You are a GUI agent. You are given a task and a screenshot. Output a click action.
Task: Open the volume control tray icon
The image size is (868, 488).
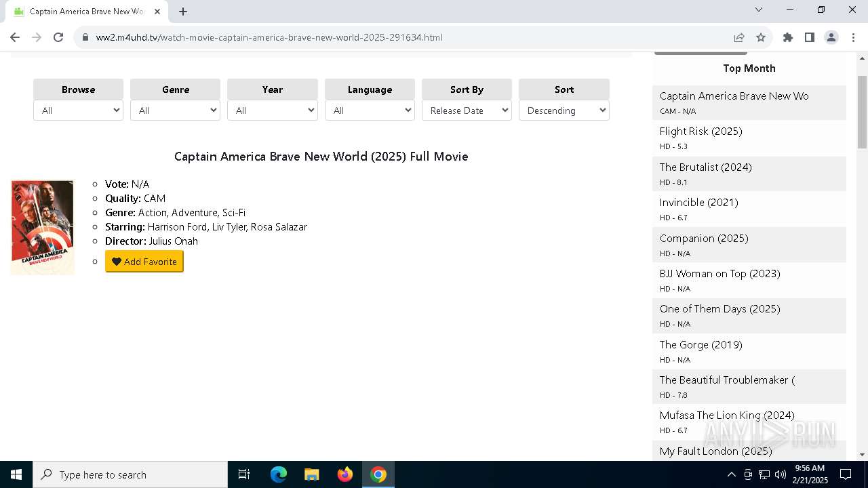[781, 474]
